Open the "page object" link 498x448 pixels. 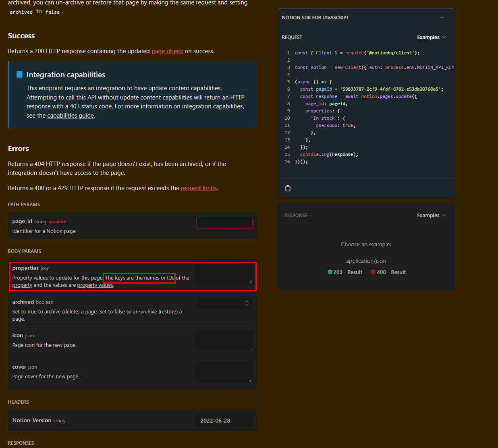167,51
